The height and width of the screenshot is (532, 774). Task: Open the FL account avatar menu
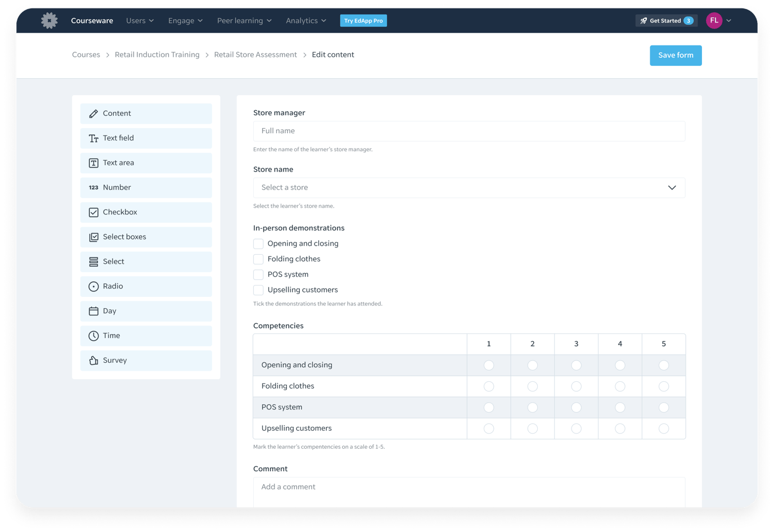pyautogui.click(x=714, y=21)
